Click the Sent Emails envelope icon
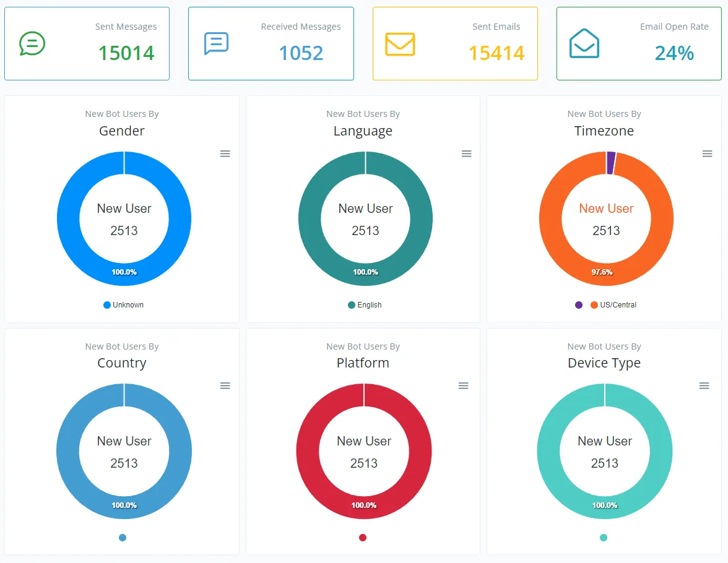 pyautogui.click(x=400, y=44)
